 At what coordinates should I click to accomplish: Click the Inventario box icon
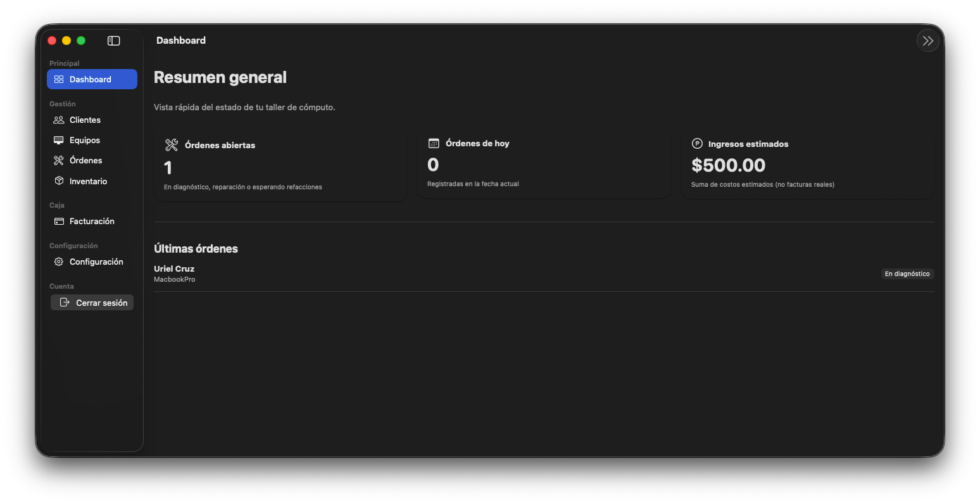click(59, 181)
